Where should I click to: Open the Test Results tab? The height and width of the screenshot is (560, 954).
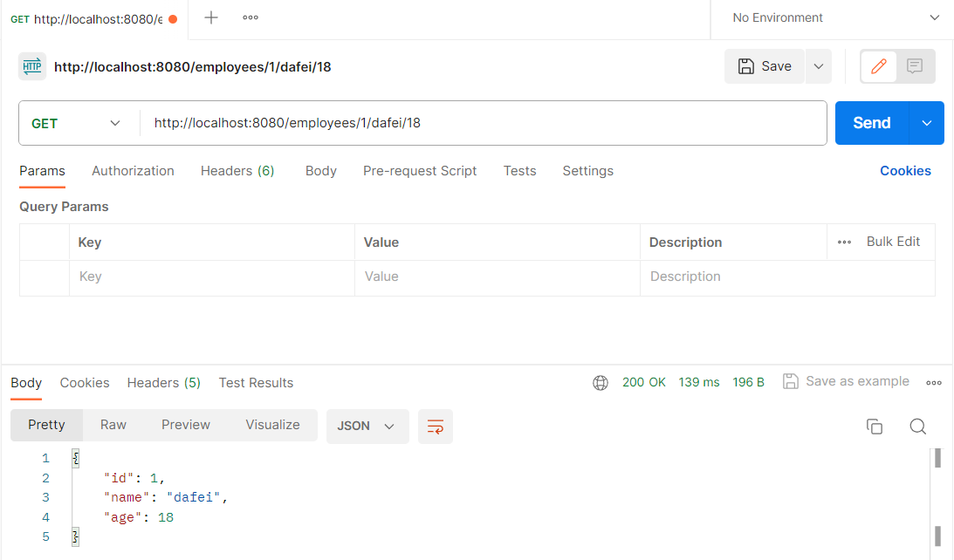(x=256, y=383)
